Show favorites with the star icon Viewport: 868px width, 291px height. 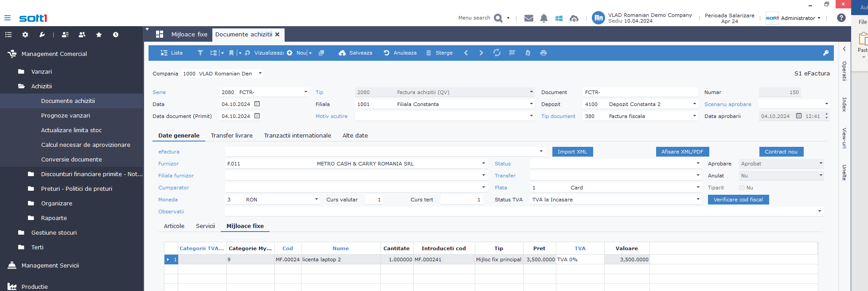click(99, 35)
